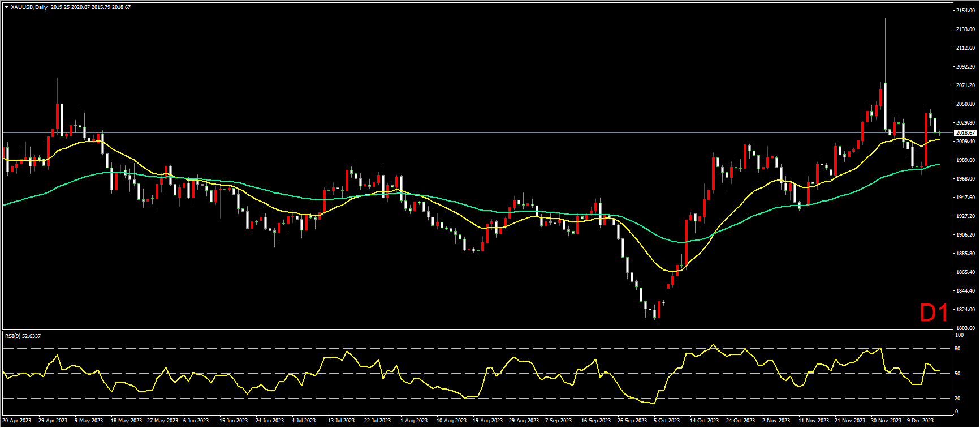The width and height of the screenshot is (980, 428).
Task: Click the 15 Jun 2023 date label
Action: tap(234, 421)
